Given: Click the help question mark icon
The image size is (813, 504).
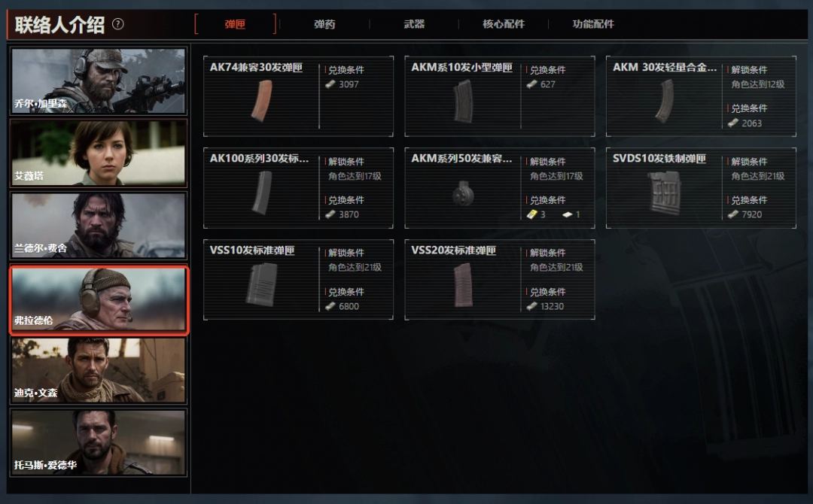Looking at the screenshot, I should (118, 24).
